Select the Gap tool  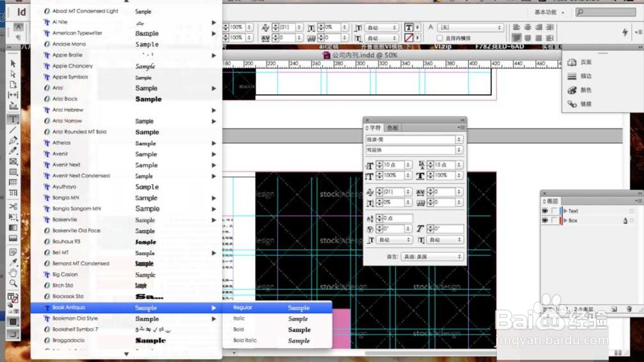pyautogui.click(x=13, y=95)
